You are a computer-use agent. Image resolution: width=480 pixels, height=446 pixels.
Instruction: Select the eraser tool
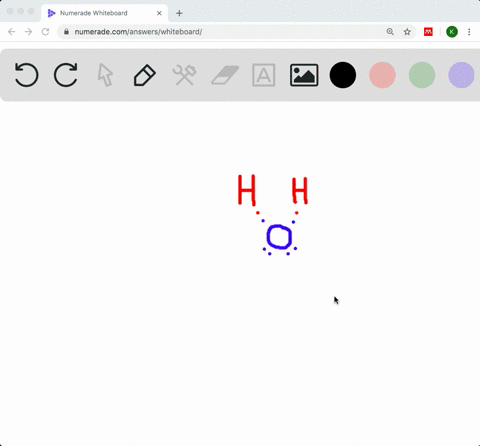[x=225, y=75]
